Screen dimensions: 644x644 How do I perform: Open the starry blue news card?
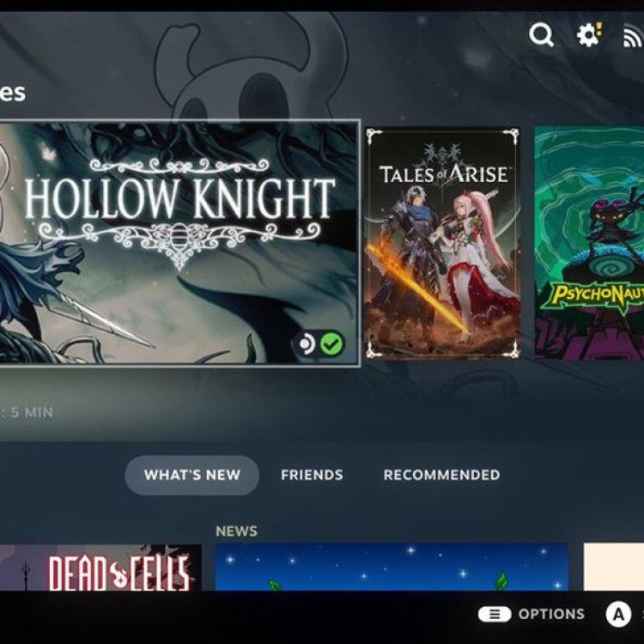click(x=392, y=568)
